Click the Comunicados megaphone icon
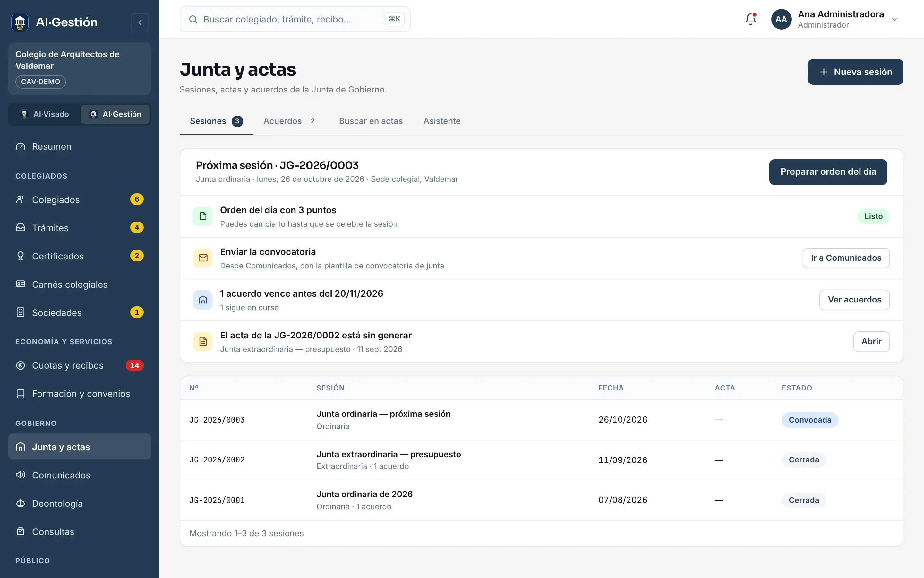Image resolution: width=924 pixels, height=578 pixels. [20, 475]
